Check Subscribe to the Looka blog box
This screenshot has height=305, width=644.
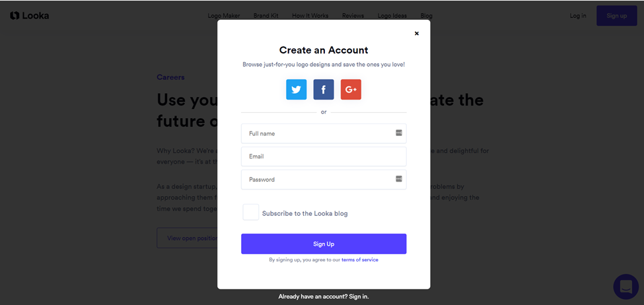250,212
